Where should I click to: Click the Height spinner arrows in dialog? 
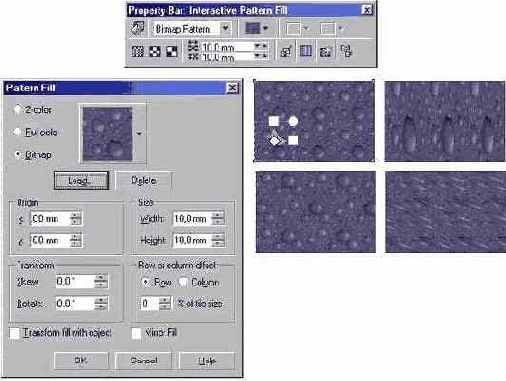(218, 240)
